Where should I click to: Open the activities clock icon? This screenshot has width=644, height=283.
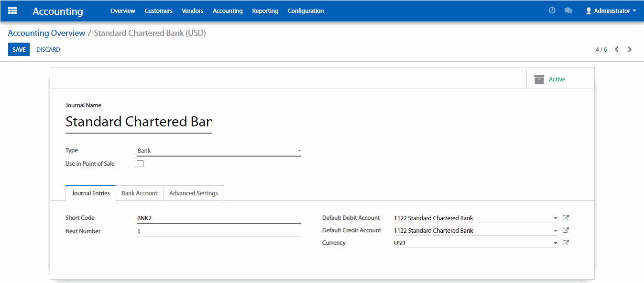[552, 11]
